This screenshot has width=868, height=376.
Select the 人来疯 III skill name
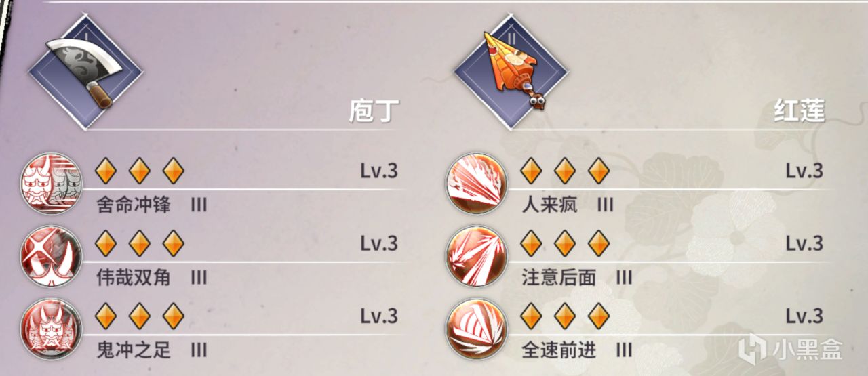click(x=568, y=205)
